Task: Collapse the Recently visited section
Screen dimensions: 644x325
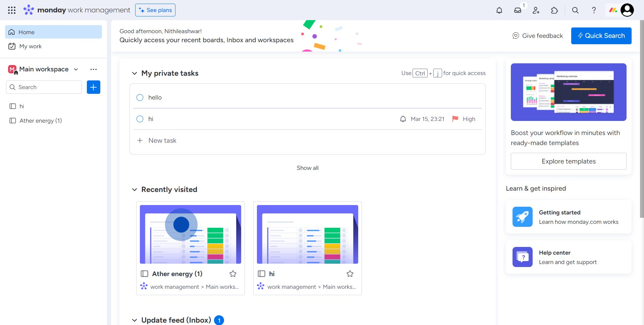Action: click(135, 190)
